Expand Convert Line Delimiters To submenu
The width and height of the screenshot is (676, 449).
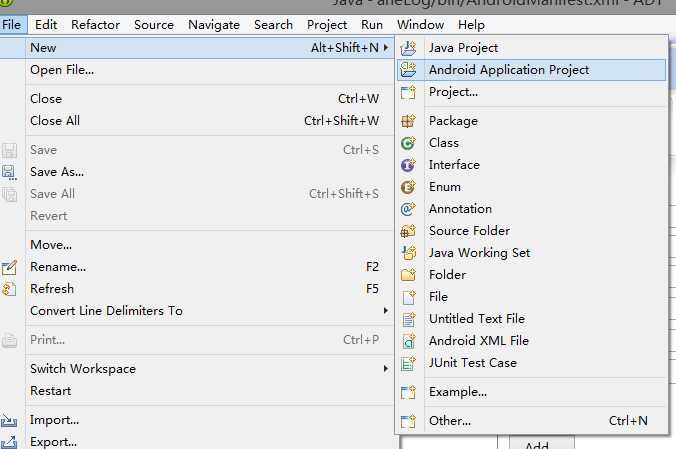tap(386, 311)
